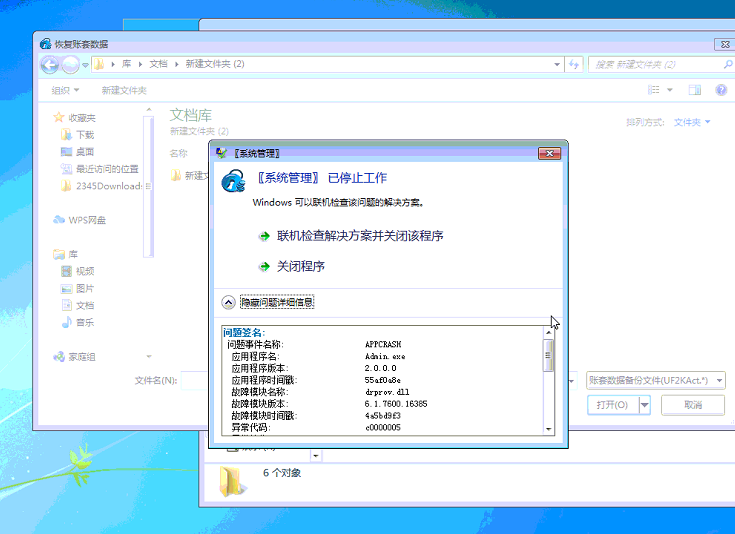
Task: Open the dropdown arrow beside 打开(O)
Action: tap(645, 405)
